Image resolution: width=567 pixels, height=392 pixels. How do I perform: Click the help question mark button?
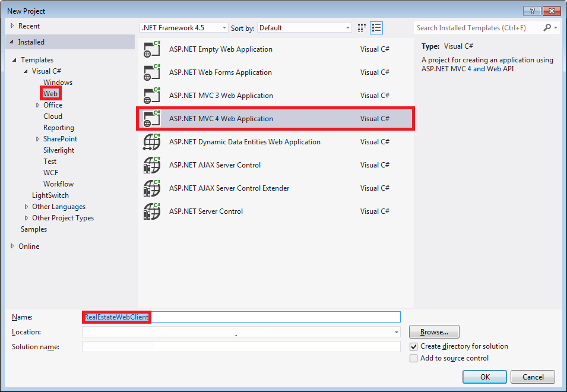pos(533,11)
